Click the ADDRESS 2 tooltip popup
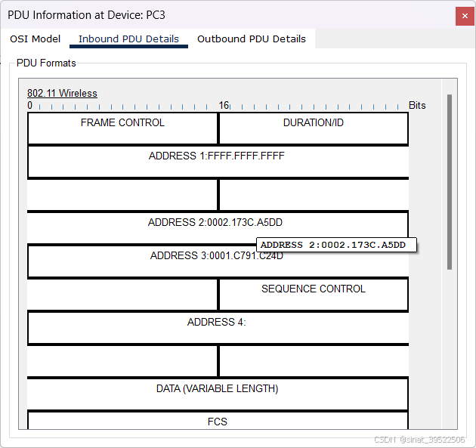 (336, 245)
